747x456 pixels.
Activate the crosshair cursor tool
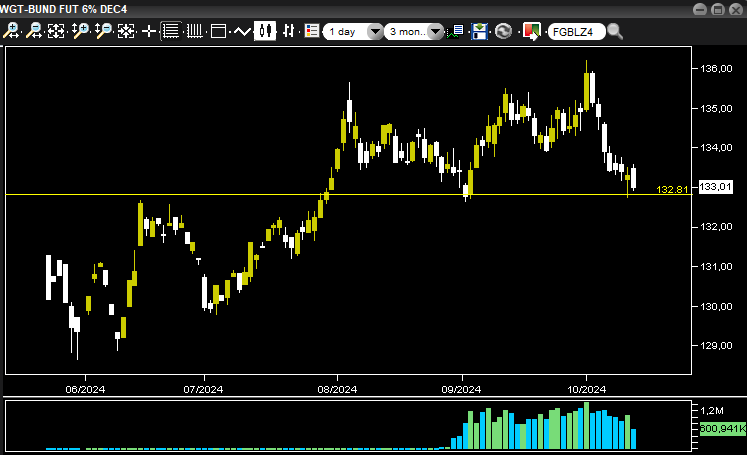tap(149, 31)
